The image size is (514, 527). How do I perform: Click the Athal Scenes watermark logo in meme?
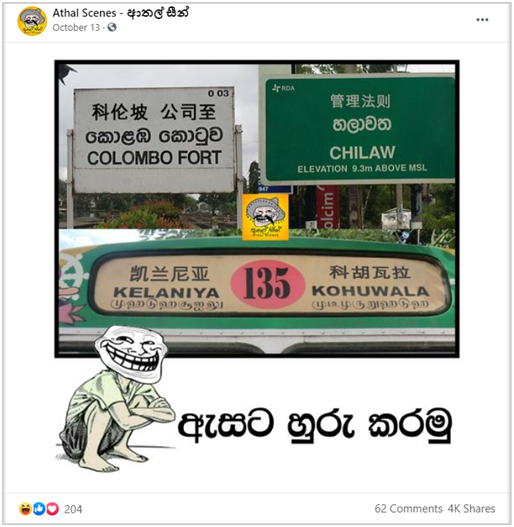265,217
